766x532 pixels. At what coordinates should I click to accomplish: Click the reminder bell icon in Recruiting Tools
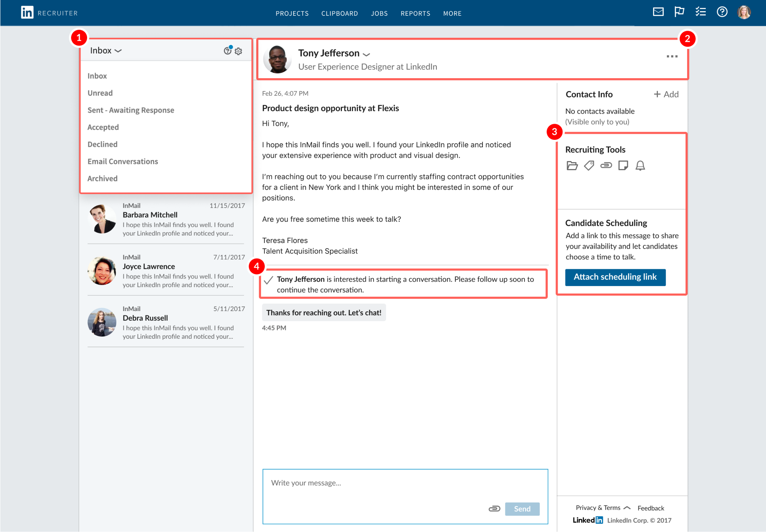(640, 165)
